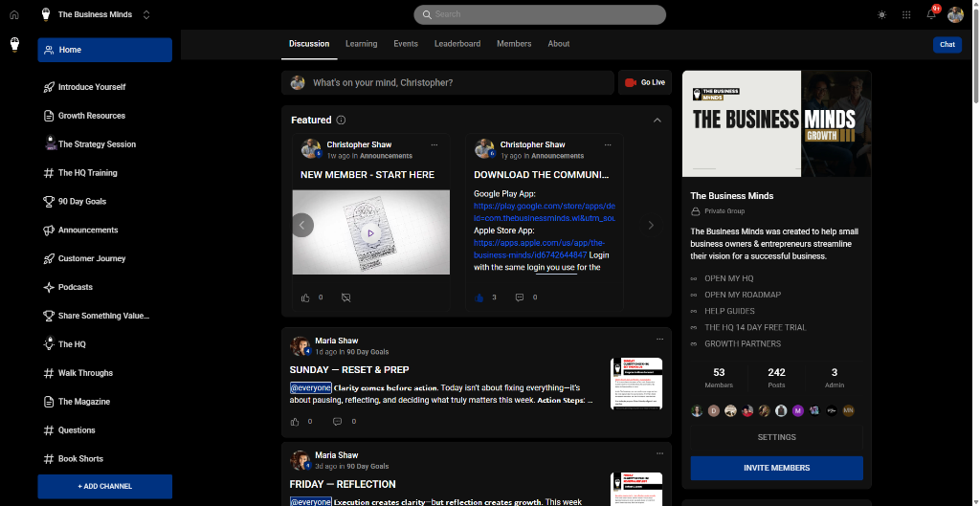Viewport: 980px width, 506px height.
Task: Focus the search field
Action: pyautogui.click(x=540, y=14)
